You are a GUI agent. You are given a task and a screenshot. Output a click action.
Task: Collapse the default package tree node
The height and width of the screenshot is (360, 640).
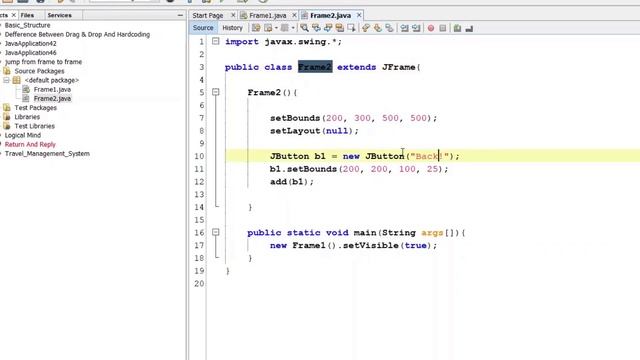[6, 80]
